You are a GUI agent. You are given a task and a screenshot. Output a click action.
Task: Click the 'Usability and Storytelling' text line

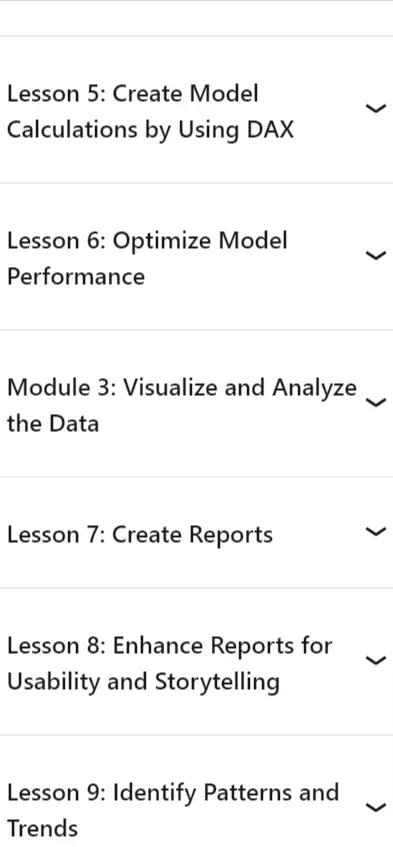143,682
